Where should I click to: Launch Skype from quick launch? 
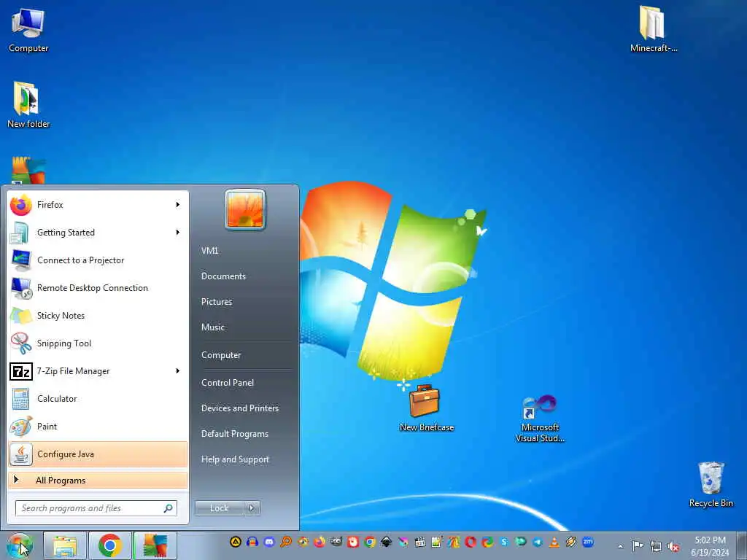click(504, 542)
